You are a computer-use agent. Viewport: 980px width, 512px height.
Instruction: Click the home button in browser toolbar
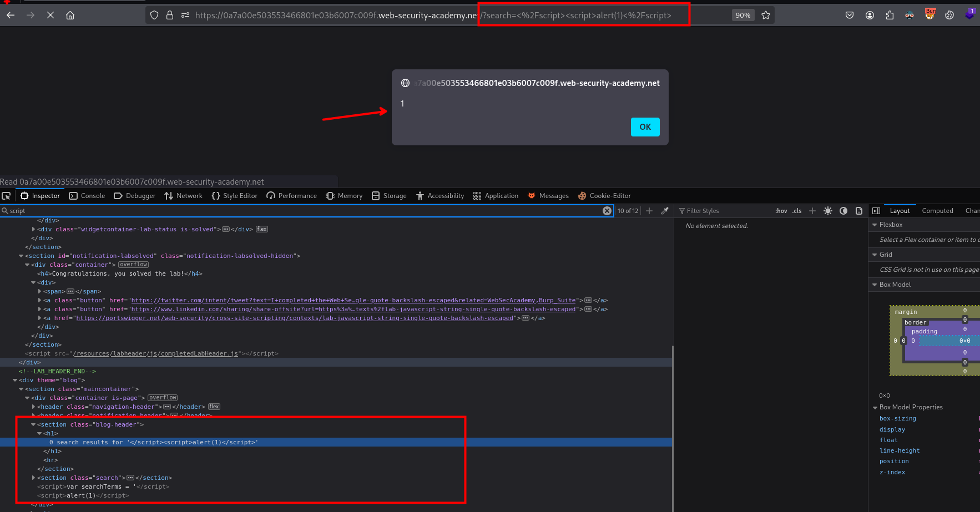tap(70, 16)
